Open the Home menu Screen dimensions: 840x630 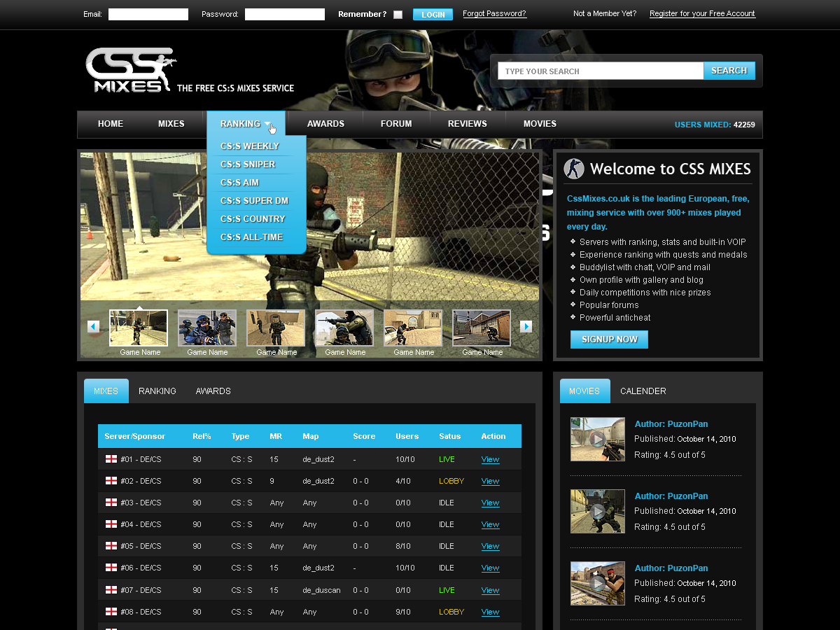111,124
